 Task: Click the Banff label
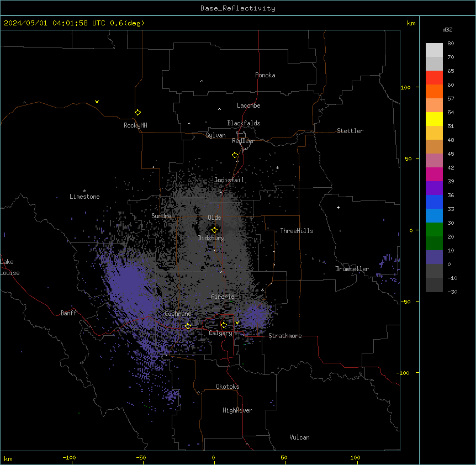pos(68,313)
